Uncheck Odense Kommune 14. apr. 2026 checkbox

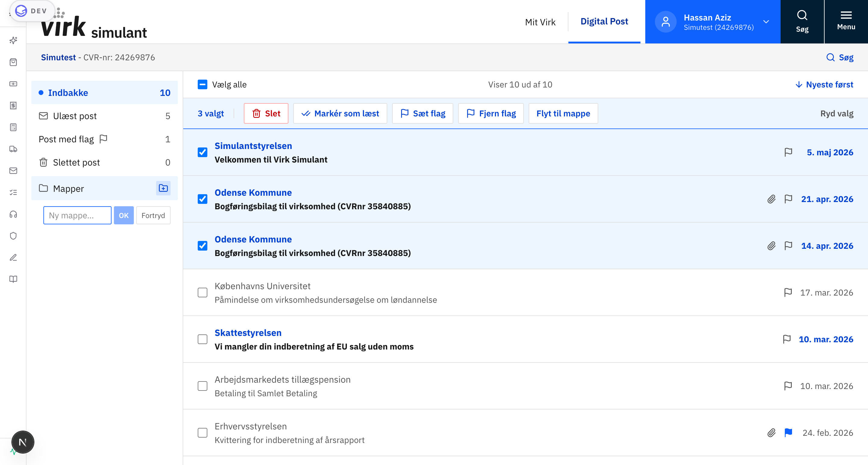(x=203, y=246)
